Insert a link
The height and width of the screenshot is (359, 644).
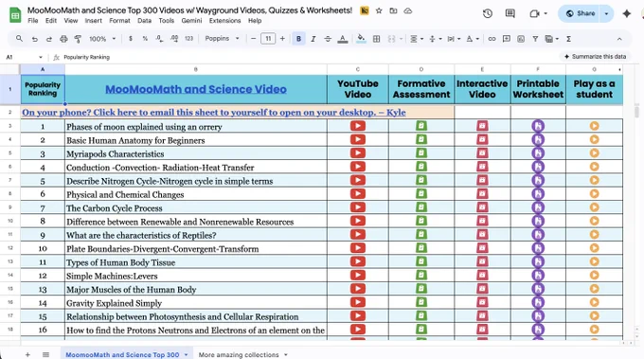point(492,39)
